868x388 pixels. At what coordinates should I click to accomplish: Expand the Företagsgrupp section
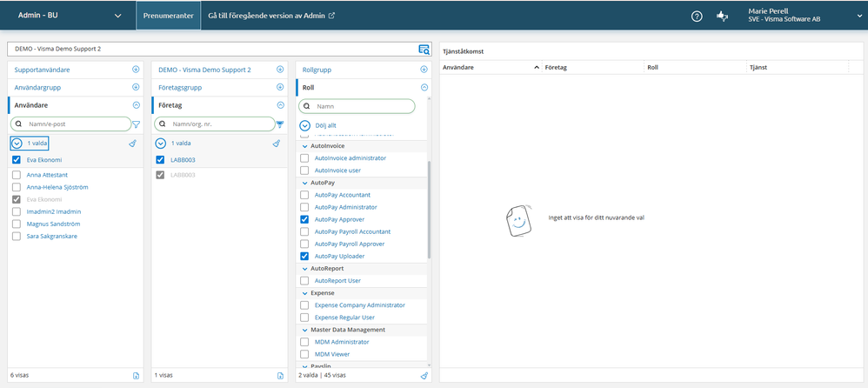click(280, 88)
